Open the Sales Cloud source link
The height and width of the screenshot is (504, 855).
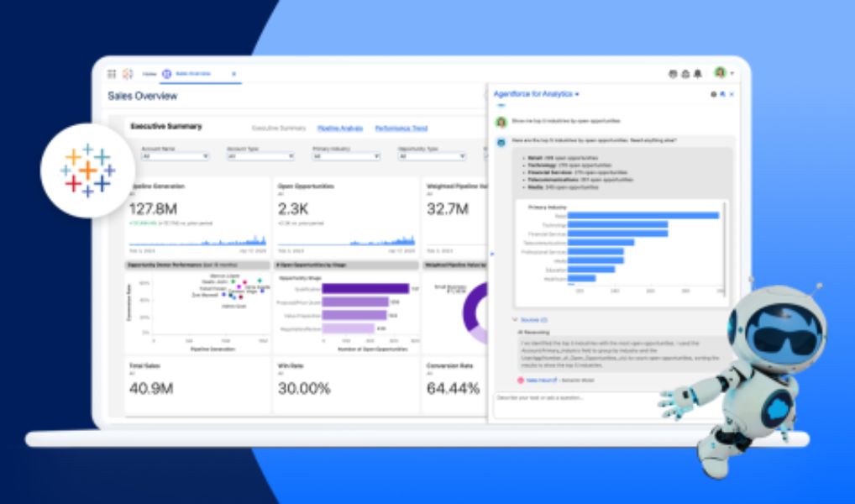(542, 381)
